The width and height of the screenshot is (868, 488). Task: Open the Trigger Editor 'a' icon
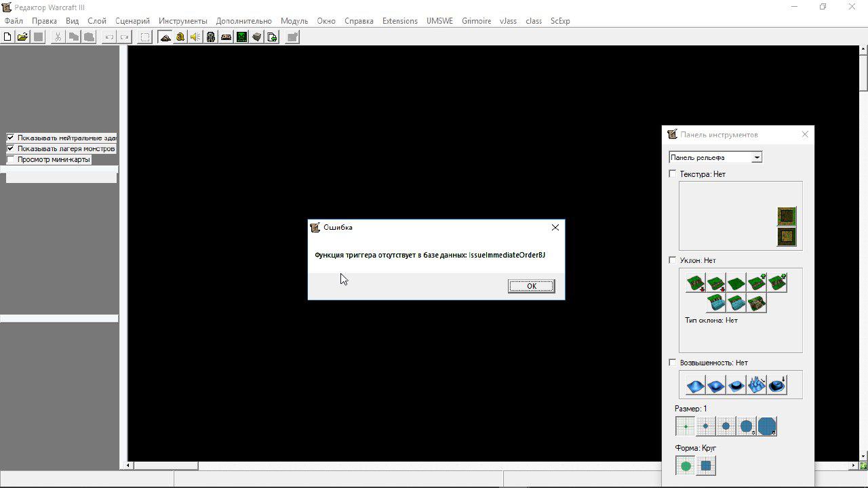(180, 37)
